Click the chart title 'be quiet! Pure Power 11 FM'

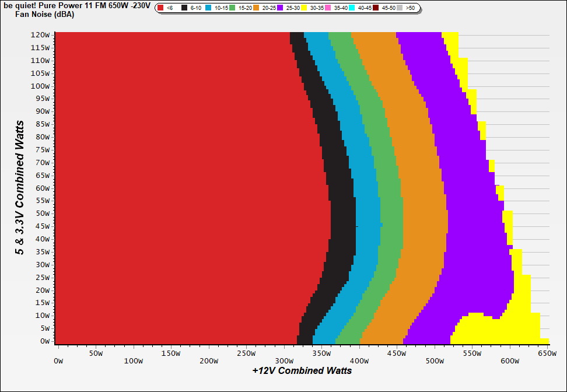tap(76, 6)
